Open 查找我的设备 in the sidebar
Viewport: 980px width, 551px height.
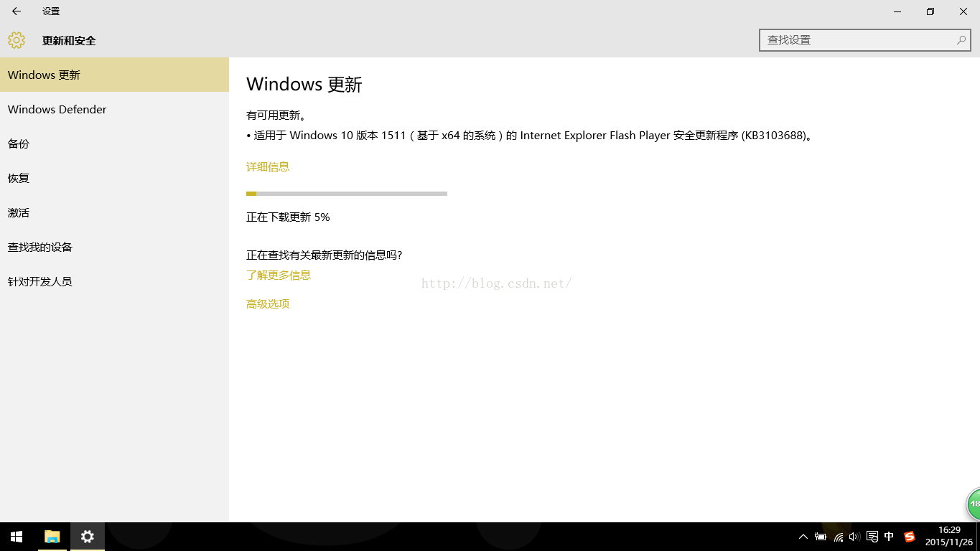tap(114, 247)
